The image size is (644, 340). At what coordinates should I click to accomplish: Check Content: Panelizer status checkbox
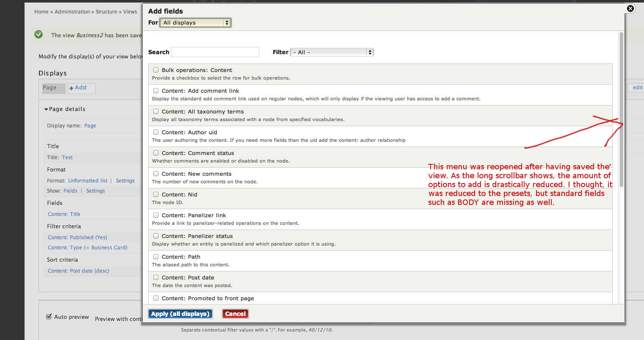coord(156,236)
